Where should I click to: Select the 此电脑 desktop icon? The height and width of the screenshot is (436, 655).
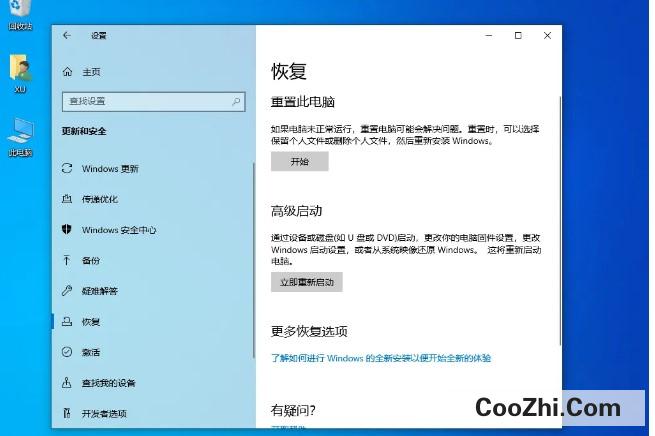[x=20, y=137]
